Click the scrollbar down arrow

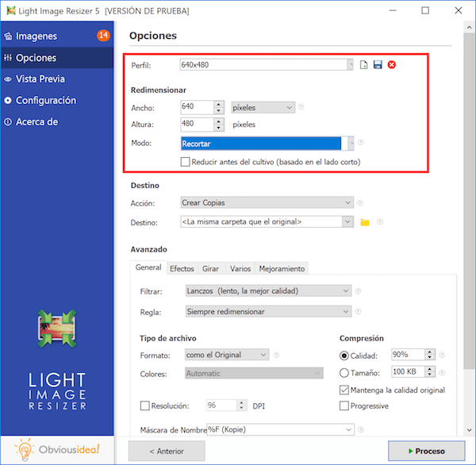(x=469, y=430)
